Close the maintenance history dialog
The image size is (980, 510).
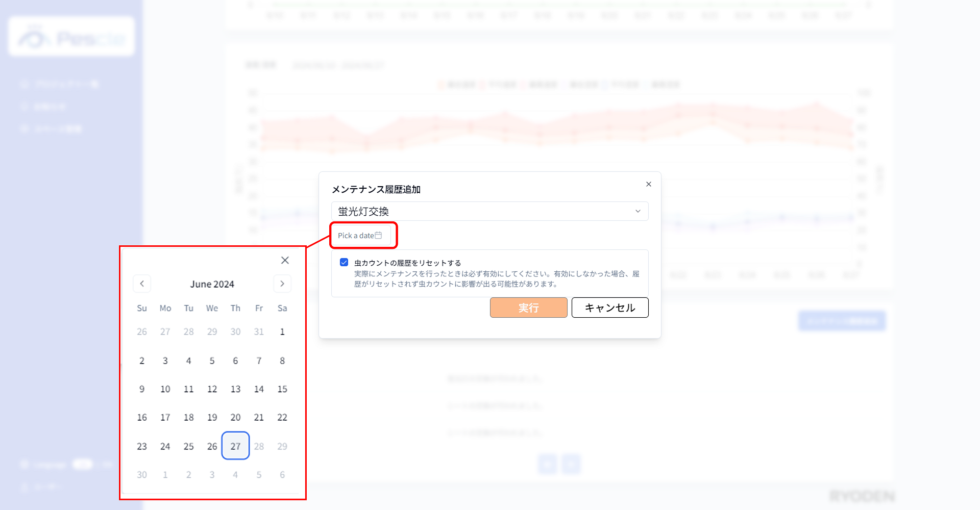tap(648, 184)
